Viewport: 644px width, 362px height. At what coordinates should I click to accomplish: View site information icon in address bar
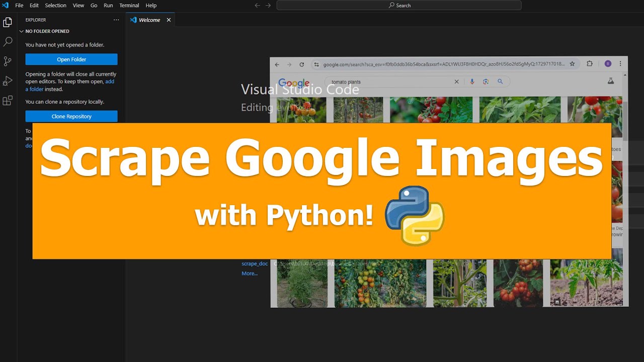click(316, 64)
